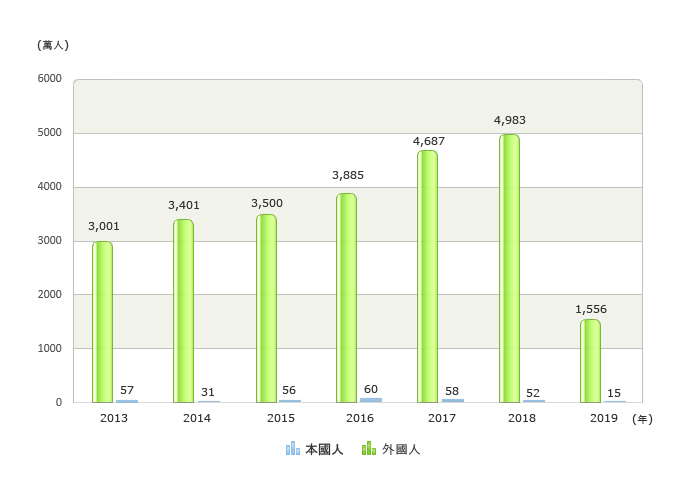Click the y-axis label 3000
The height and width of the screenshot is (480, 680).
coord(49,241)
